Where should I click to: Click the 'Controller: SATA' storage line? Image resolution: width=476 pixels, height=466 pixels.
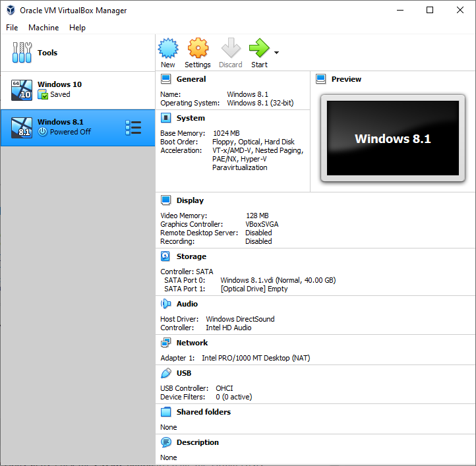pyautogui.click(x=187, y=272)
